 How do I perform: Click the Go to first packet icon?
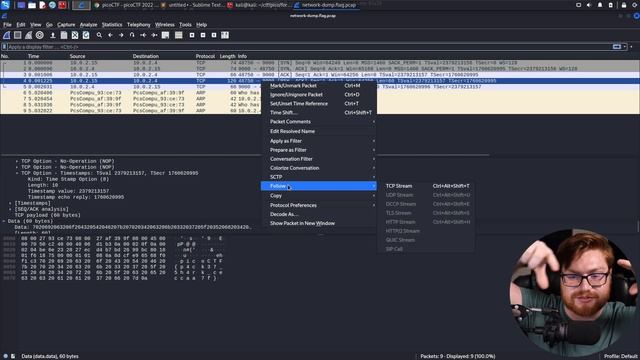tap(143, 35)
